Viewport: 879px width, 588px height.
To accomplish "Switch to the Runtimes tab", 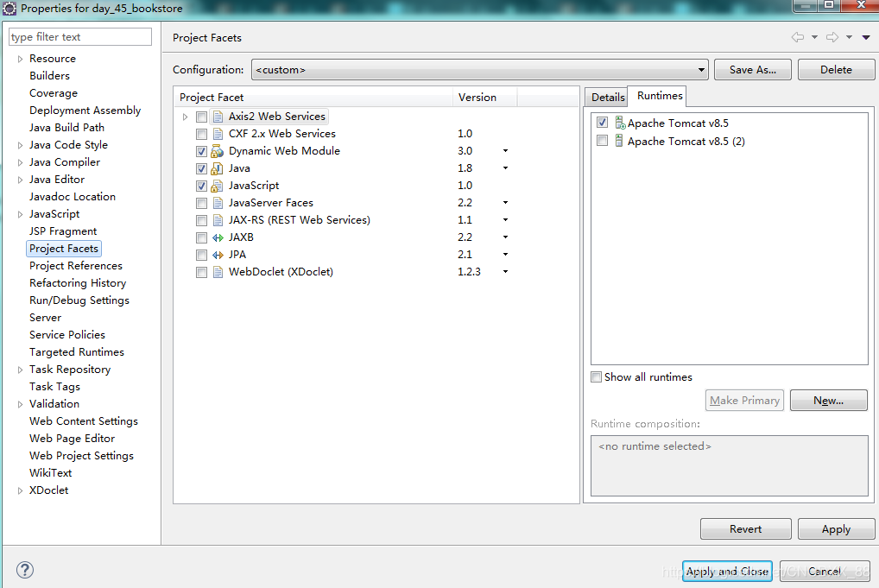I will tap(660, 96).
